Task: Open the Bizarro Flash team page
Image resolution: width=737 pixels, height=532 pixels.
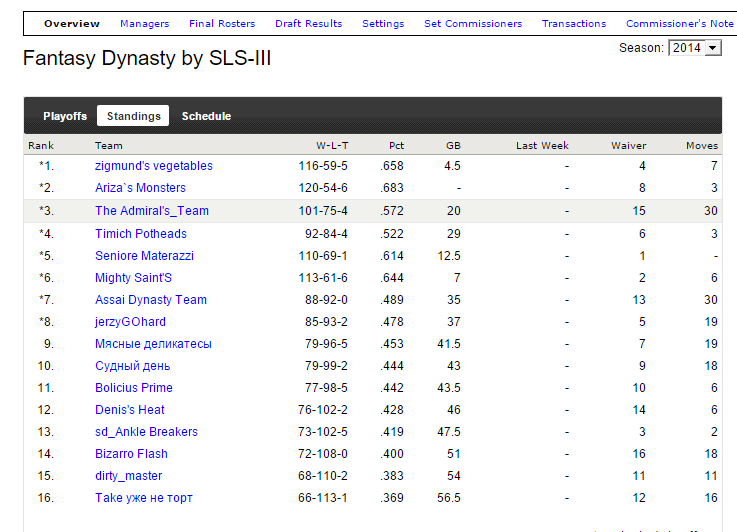Action: [132, 454]
